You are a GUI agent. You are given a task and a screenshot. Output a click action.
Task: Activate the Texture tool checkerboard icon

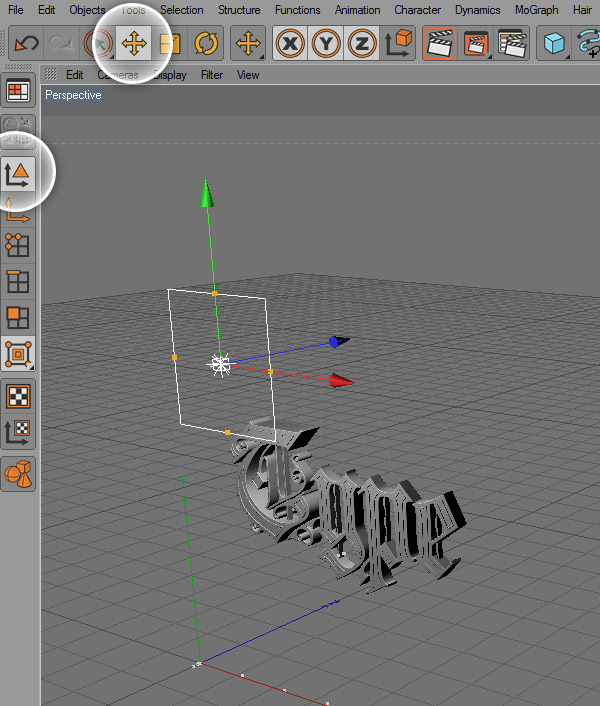coord(18,396)
